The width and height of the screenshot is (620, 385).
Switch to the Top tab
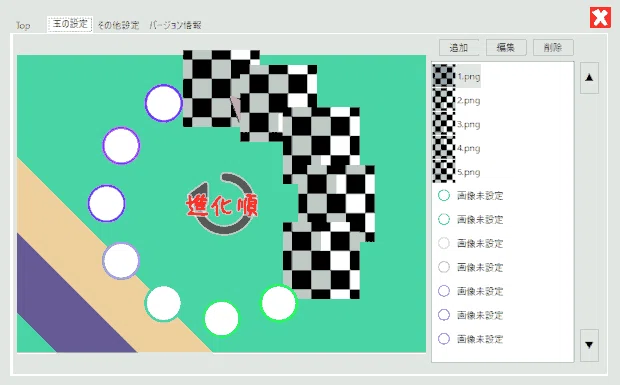click(23, 25)
